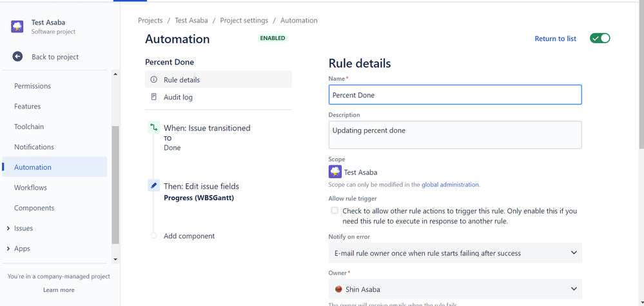Open the Notify on error dropdown
This screenshot has height=306, width=644.
pyautogui.click(x=455, y=252)
